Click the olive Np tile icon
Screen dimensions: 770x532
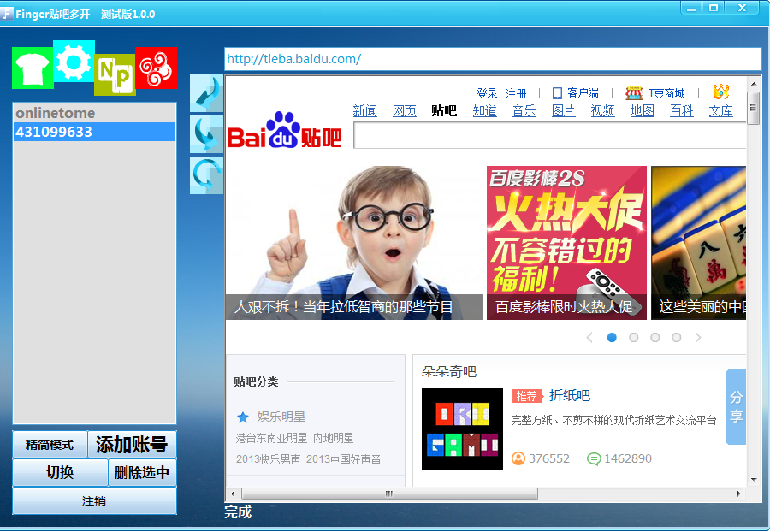click(x=115, y=75)
